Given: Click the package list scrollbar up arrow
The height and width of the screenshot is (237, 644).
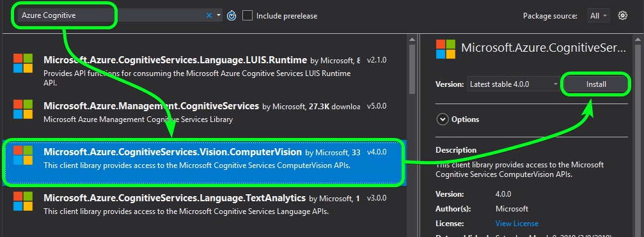Looking at the screenshot, I should 412,38.
